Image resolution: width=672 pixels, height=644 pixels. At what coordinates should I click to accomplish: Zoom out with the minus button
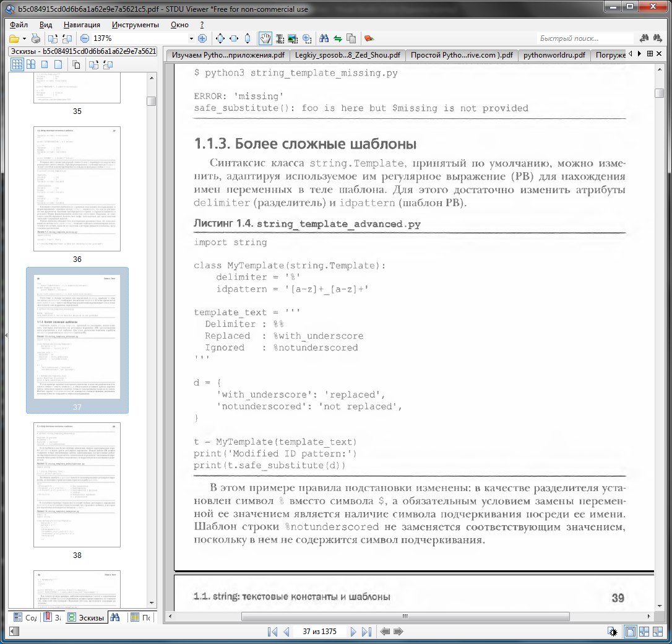[x=85, y=38]
